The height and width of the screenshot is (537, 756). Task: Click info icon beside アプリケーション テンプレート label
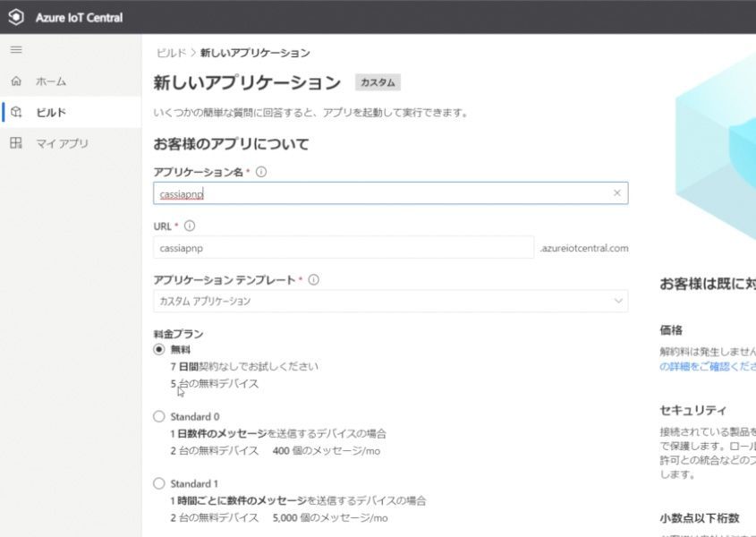(313, 280)
